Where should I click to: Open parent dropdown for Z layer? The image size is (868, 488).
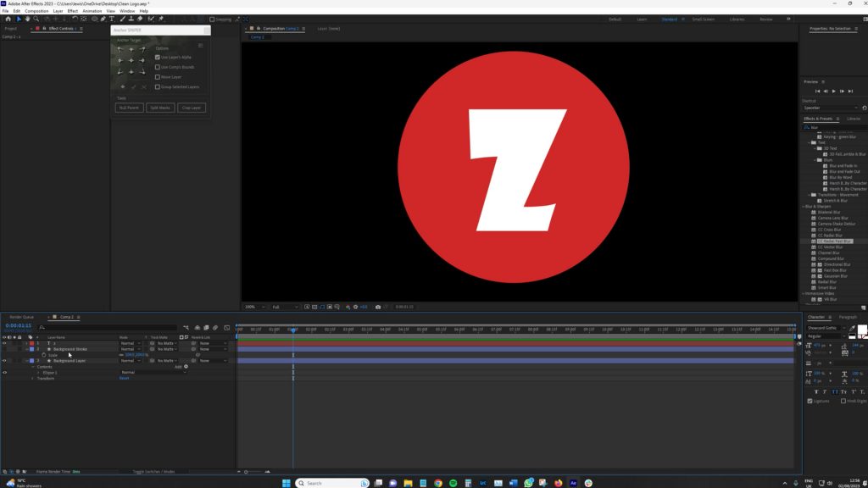coord(213,343)
